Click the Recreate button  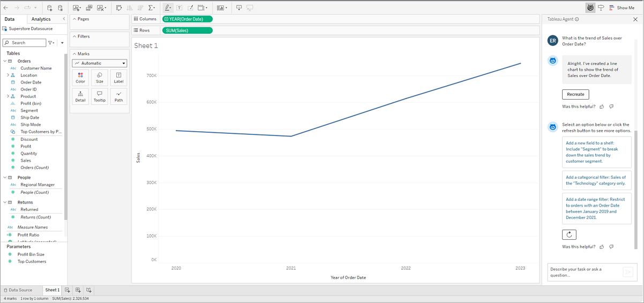(x=575, y=94)
